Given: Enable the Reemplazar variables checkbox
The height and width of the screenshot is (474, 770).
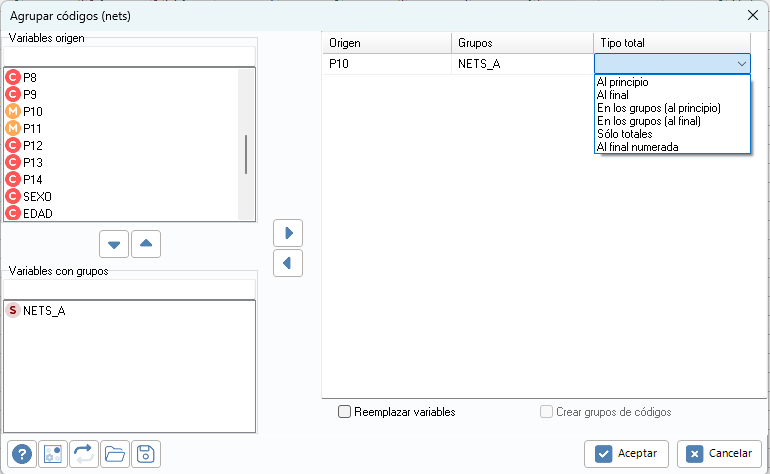Looking at the screenshot, I should click(x=345, y=412).
